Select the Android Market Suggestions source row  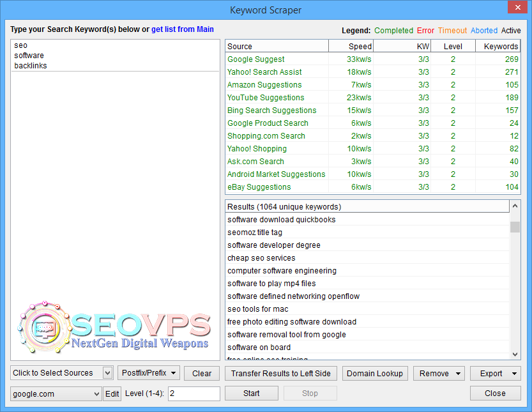pos(372,174)
